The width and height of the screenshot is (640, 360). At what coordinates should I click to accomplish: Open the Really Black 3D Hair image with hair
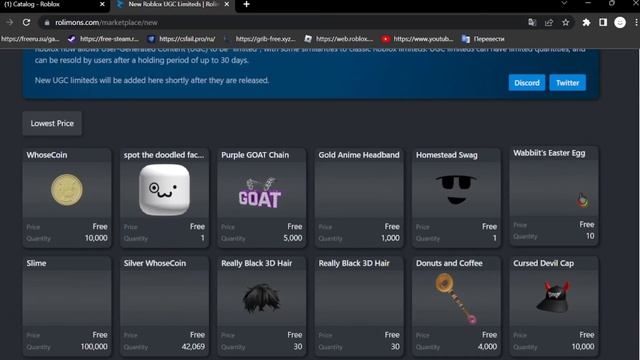(x=261, y=298)
